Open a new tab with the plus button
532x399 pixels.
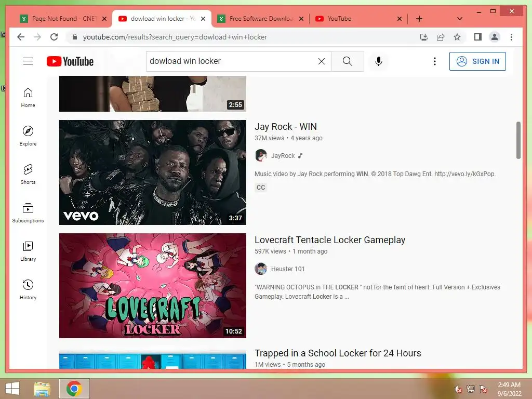click(419, 19)
